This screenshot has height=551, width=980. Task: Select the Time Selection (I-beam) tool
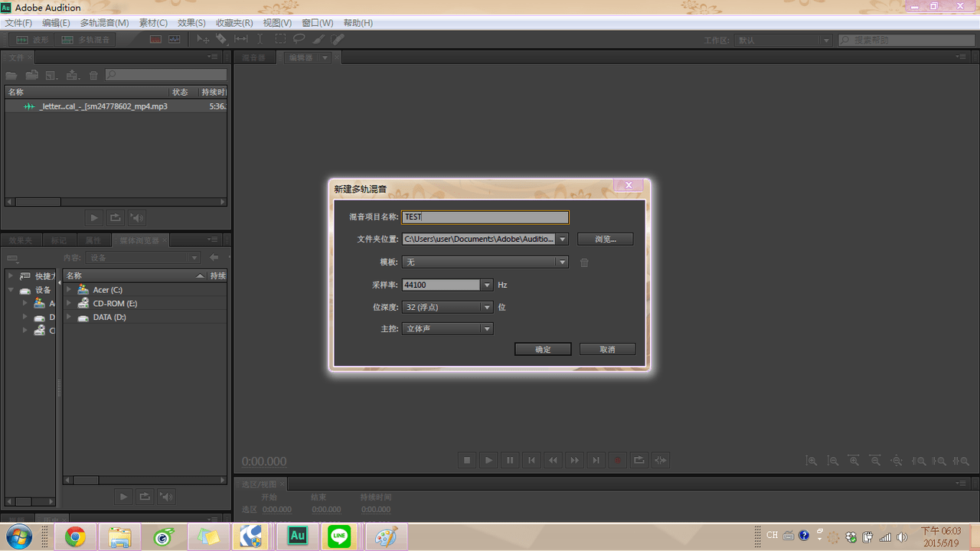tap(260, 39)
